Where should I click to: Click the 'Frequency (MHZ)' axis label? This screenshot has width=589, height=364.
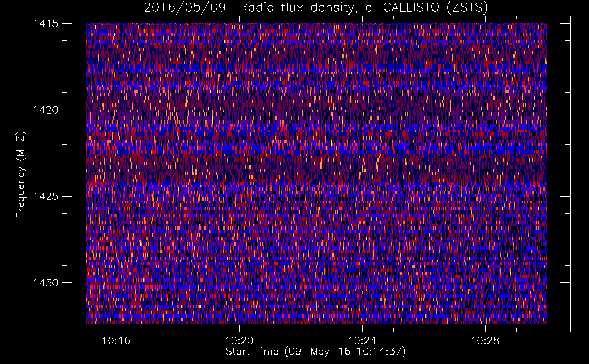coord(21,175)
